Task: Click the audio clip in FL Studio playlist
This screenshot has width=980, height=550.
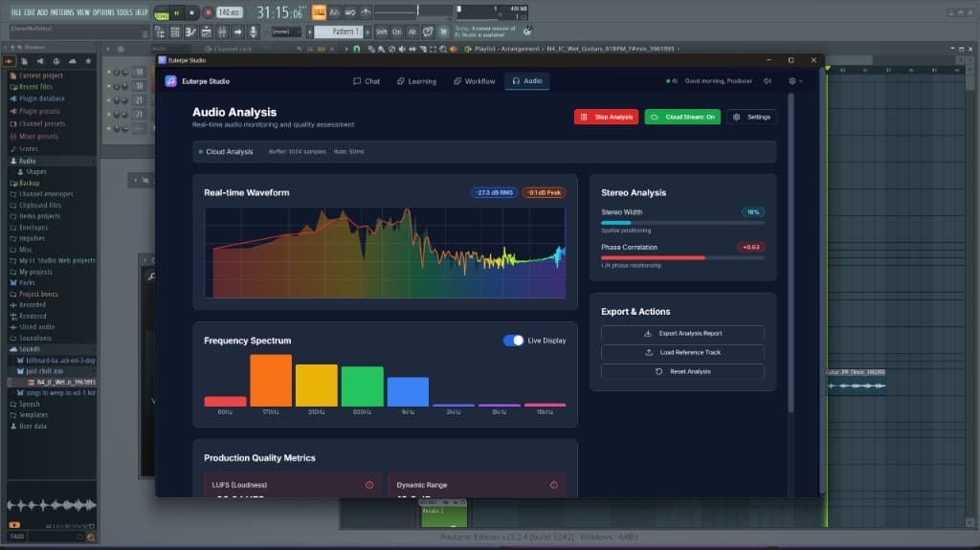Action: pos(856,383)
